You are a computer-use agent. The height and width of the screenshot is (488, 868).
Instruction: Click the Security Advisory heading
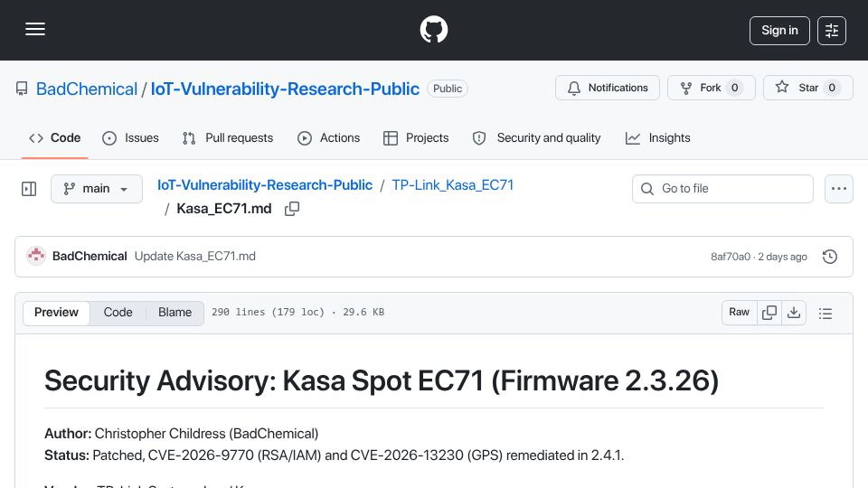(382, 380)
